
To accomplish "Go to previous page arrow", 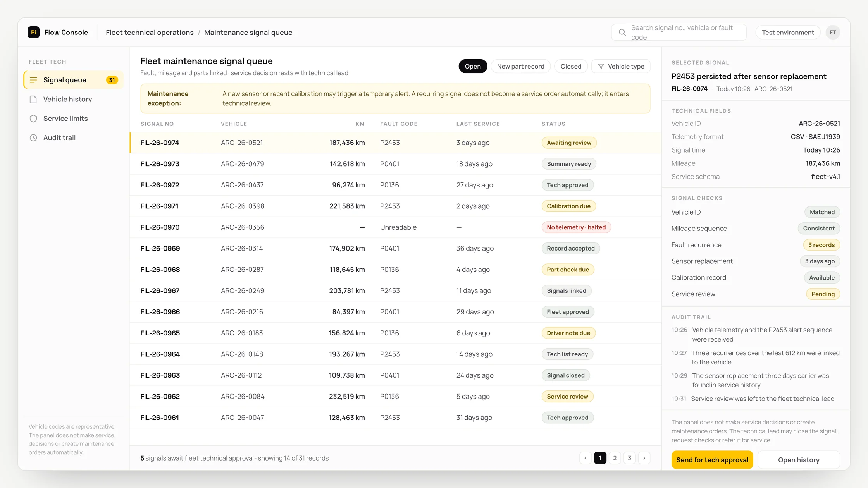I will coord(586,458).
